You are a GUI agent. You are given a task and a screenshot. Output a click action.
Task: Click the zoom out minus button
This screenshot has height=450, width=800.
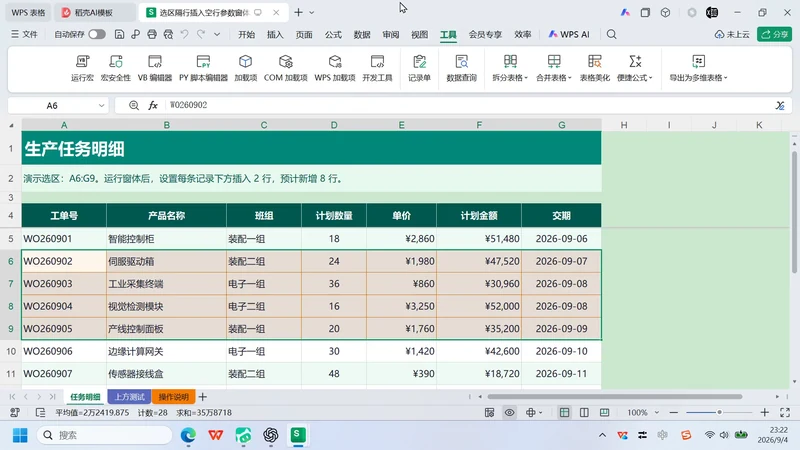click(673, 412)
